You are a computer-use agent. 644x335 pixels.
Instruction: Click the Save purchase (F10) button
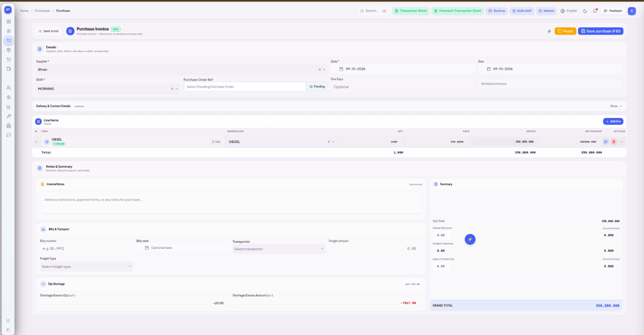[601, 31]
